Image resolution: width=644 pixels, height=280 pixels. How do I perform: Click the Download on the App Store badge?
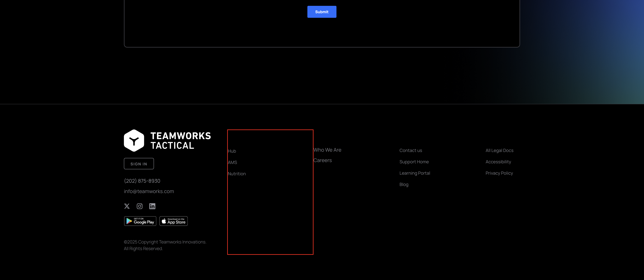[x=174, y=221]
